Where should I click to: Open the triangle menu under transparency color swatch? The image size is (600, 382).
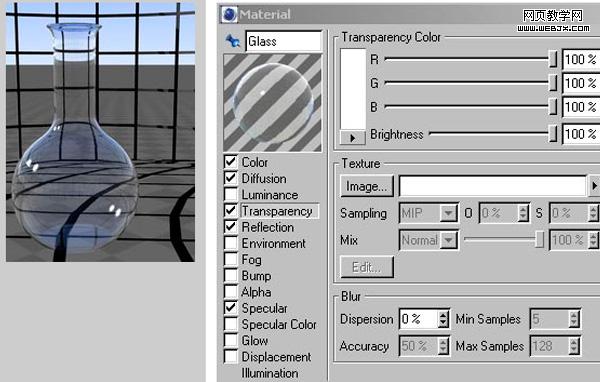(x=352, y=138)
